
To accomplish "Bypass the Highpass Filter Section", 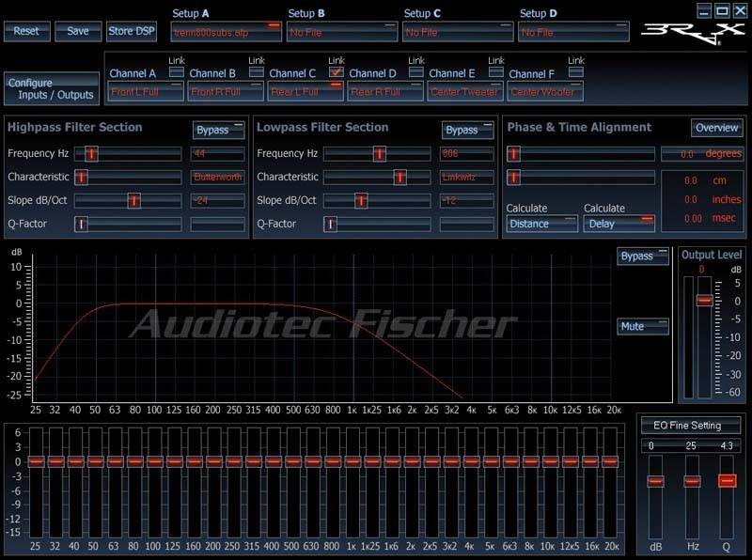I will tap(218, 130).
